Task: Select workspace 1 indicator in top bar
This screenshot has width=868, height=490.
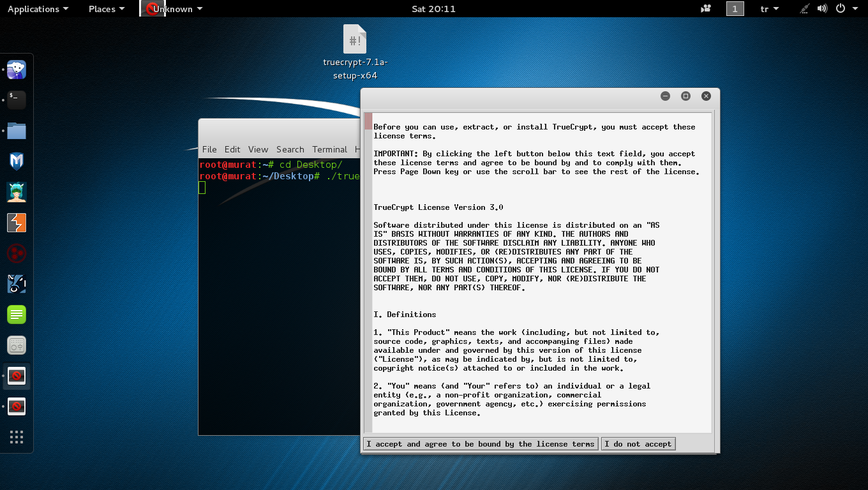Action: coord(735,9)
